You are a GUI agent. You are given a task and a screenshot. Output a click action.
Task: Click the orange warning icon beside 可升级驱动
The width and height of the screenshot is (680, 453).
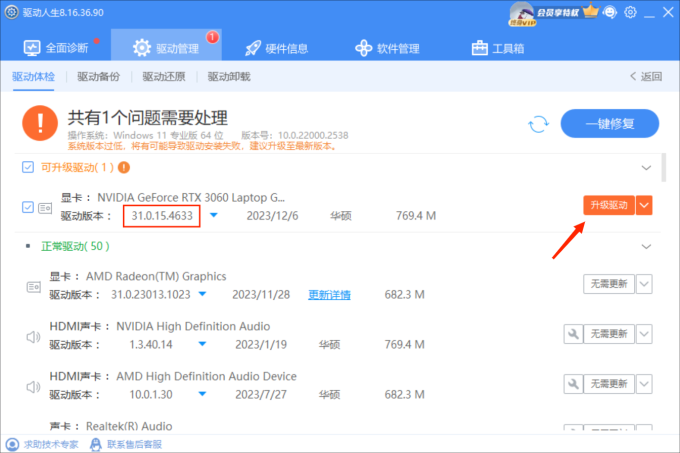[x=124, y=167]
